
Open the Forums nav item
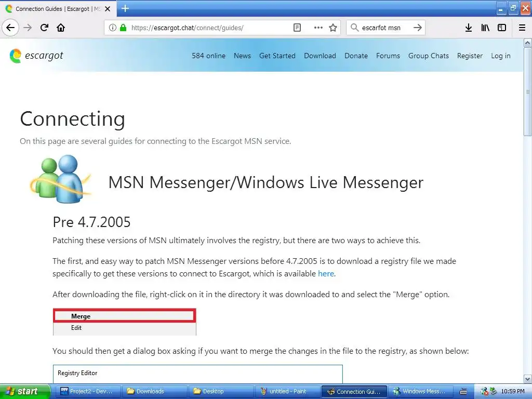pos(388,56)
